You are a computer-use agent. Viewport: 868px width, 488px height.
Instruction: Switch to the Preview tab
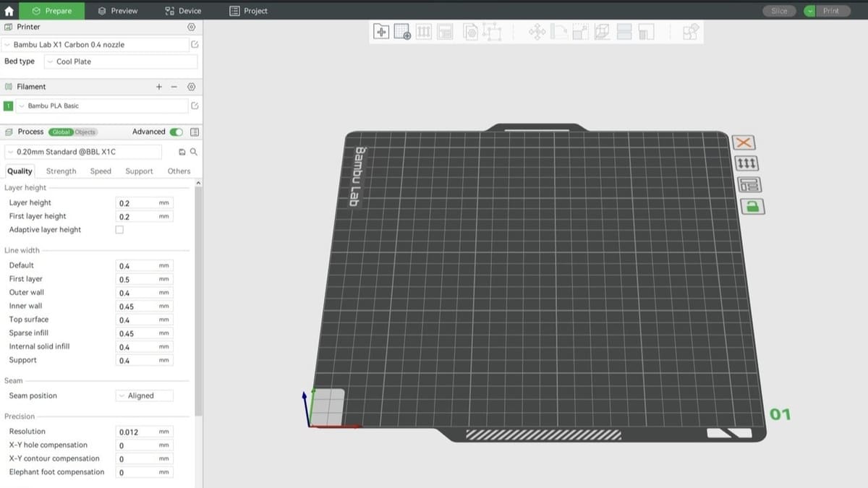117,11
